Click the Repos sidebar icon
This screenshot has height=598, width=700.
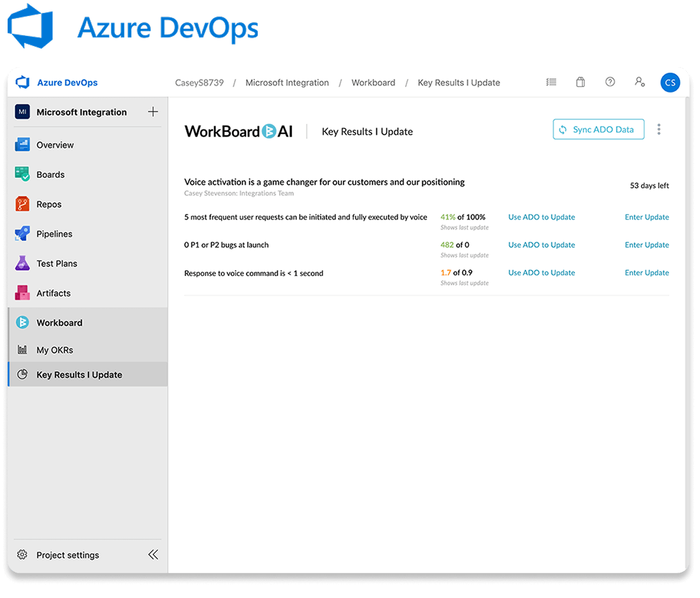pyautogui.click(x=22, y=204)
